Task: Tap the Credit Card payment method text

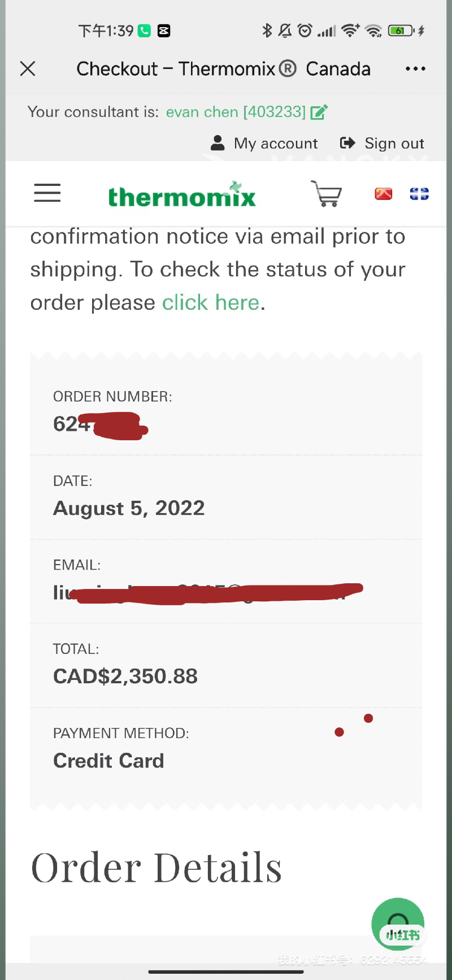Action: (108, 761)
